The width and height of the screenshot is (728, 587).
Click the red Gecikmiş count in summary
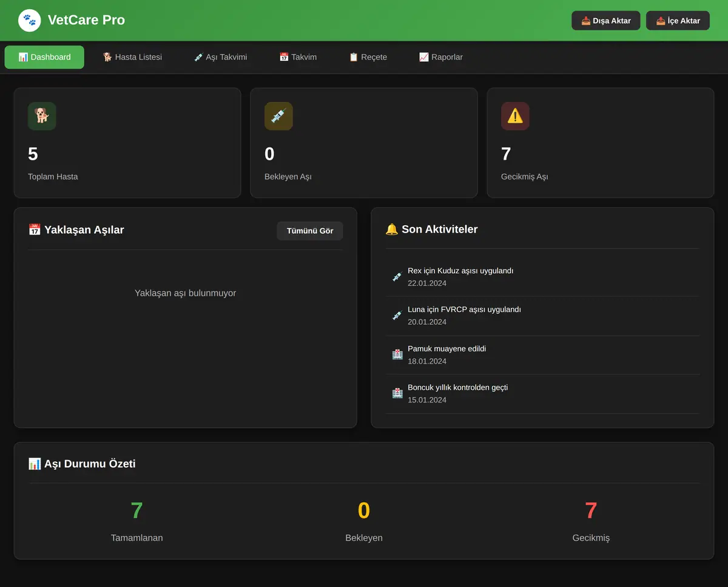click(591, 511)
